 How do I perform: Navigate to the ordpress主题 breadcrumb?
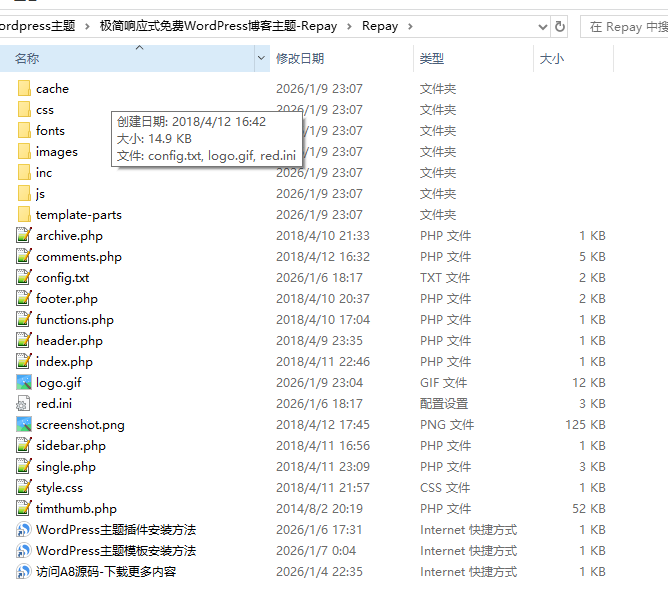[x=37, y=26]
